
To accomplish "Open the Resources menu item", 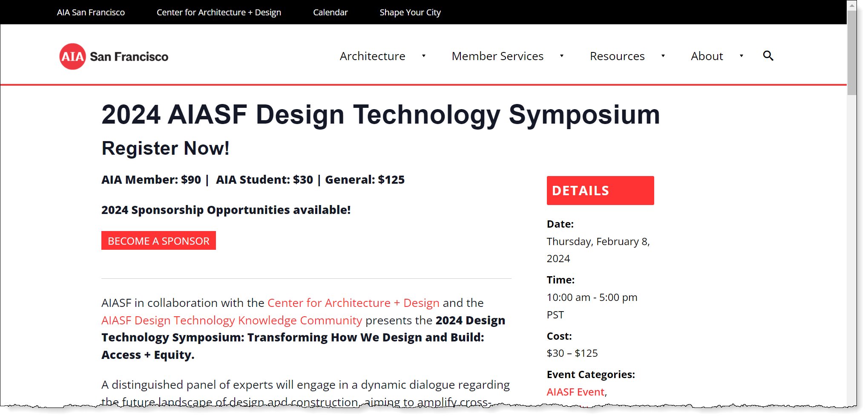I will 617,56.
